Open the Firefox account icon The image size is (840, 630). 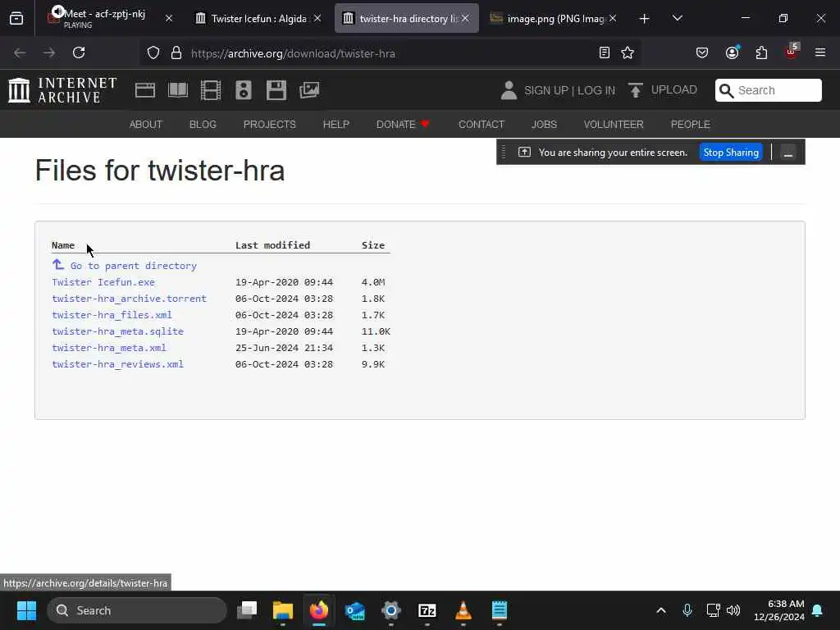point(733,52)
